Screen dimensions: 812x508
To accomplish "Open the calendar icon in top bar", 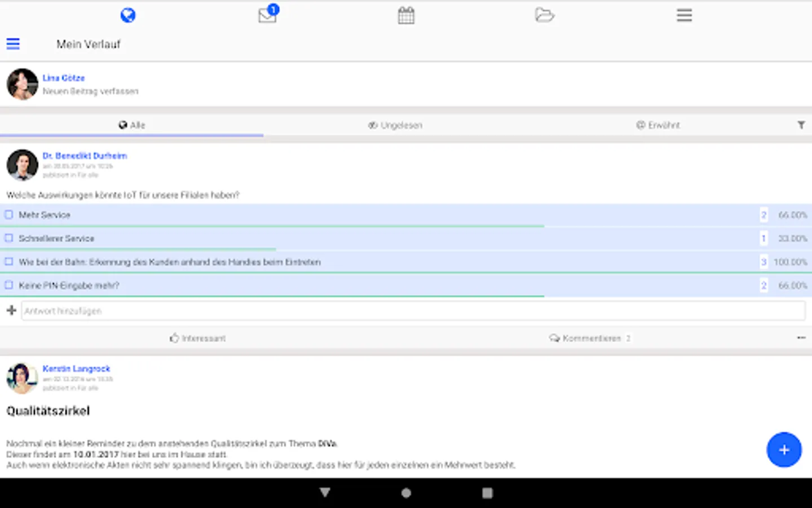I will click(x=406, y=15).
